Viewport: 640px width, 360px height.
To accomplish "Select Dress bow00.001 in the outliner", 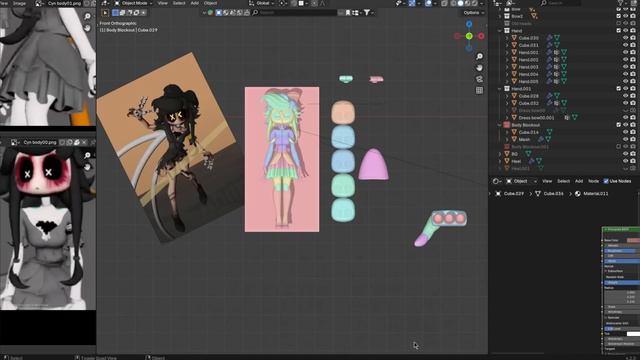I will tap(536, 118).
